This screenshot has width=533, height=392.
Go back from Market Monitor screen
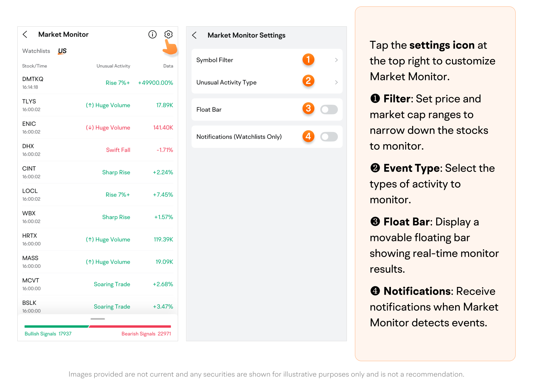click(25, 34)
